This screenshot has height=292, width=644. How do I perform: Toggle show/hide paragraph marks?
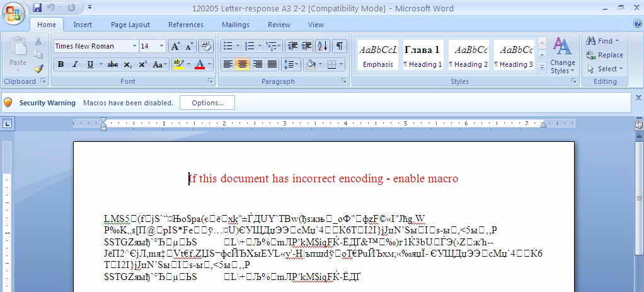click(339, 46)
